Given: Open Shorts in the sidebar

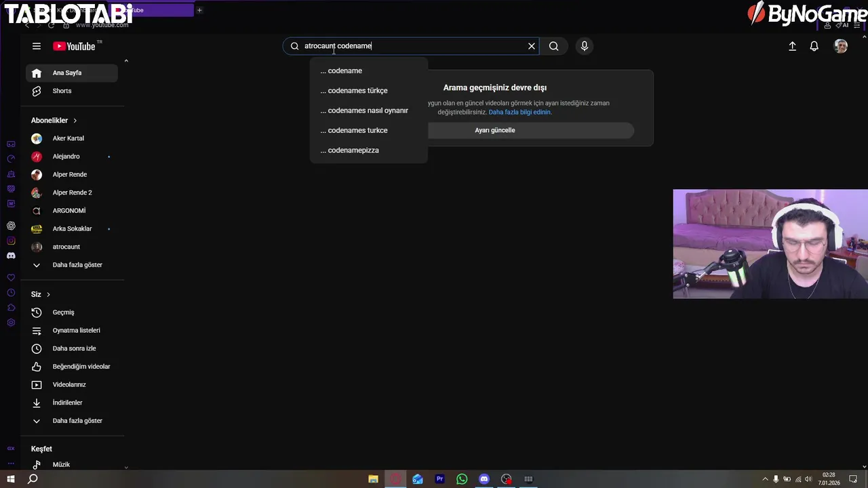Looking at the screenshot, I should [72, 91].
